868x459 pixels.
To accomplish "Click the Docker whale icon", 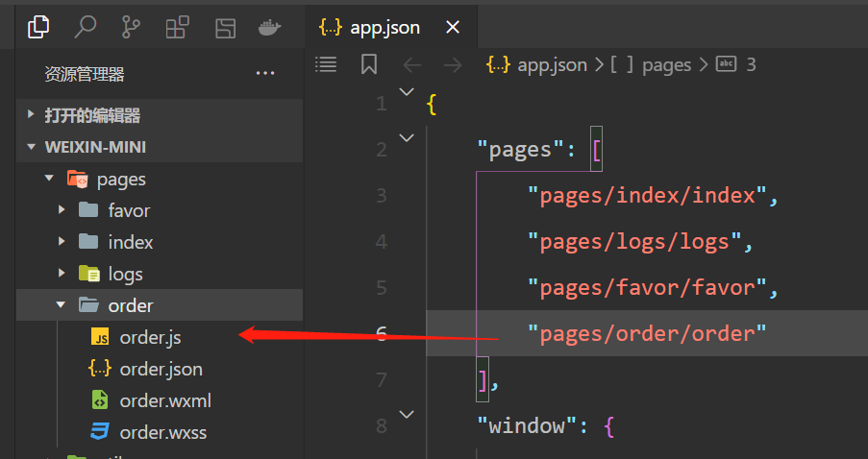I will click(269, 27).
